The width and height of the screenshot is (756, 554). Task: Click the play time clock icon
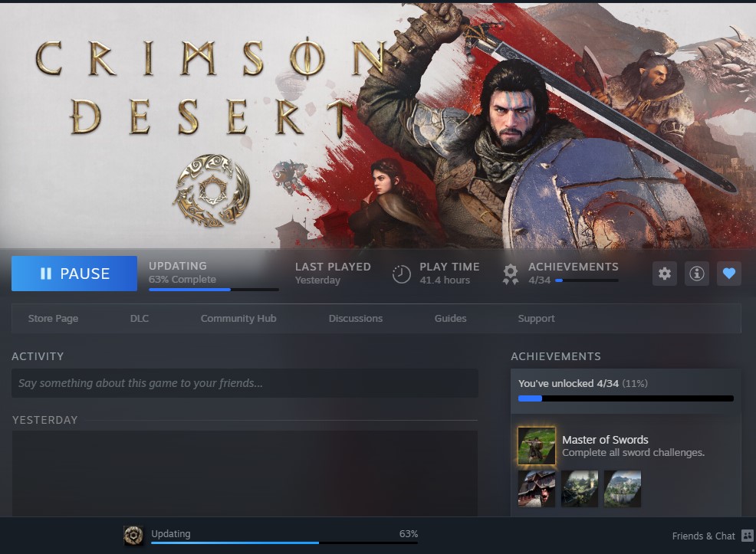[x=401, y=274]
